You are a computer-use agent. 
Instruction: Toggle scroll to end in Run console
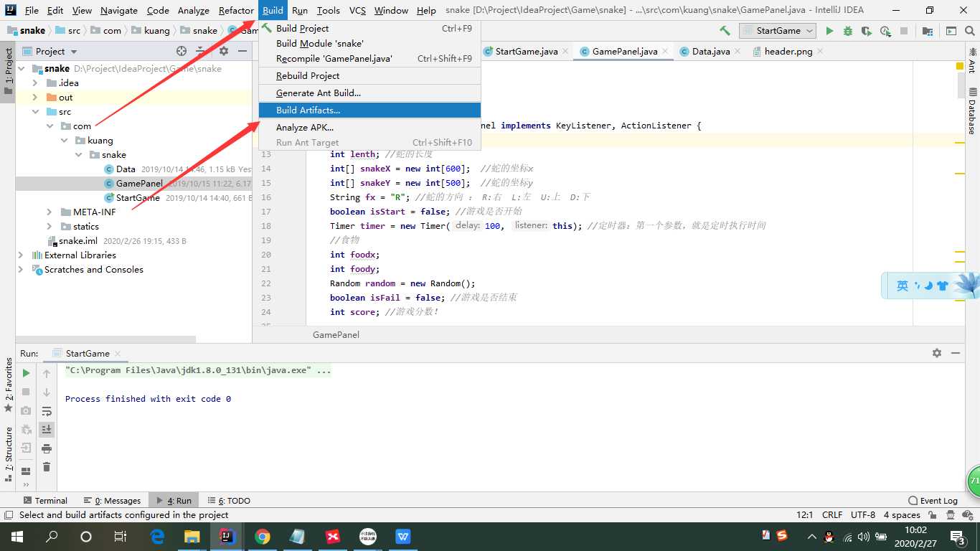47,430
